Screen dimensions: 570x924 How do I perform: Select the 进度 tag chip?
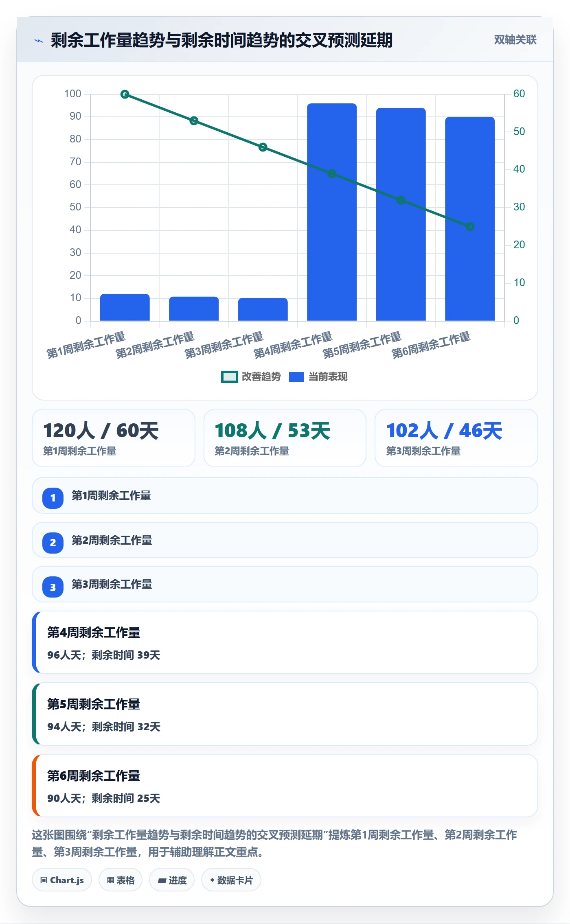pos(172,880)
